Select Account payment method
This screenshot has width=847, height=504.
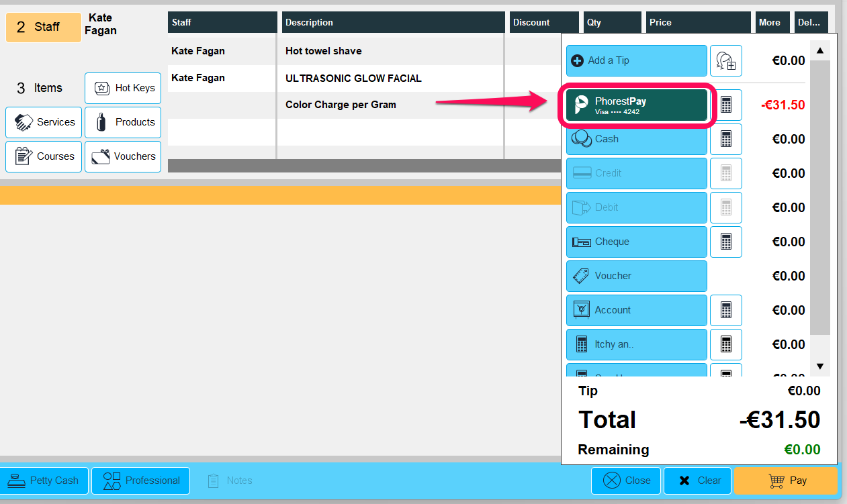(x=637, y=310)
